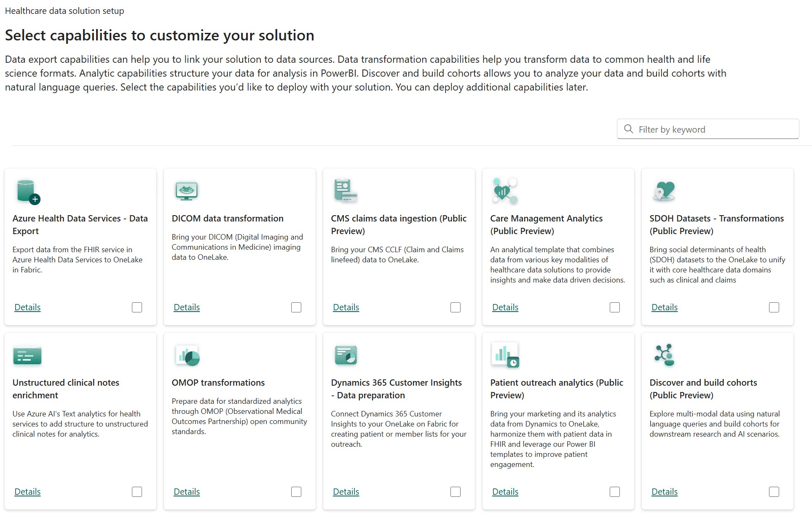Open Details link for DICOM data transformation

[x=187, y=307]
